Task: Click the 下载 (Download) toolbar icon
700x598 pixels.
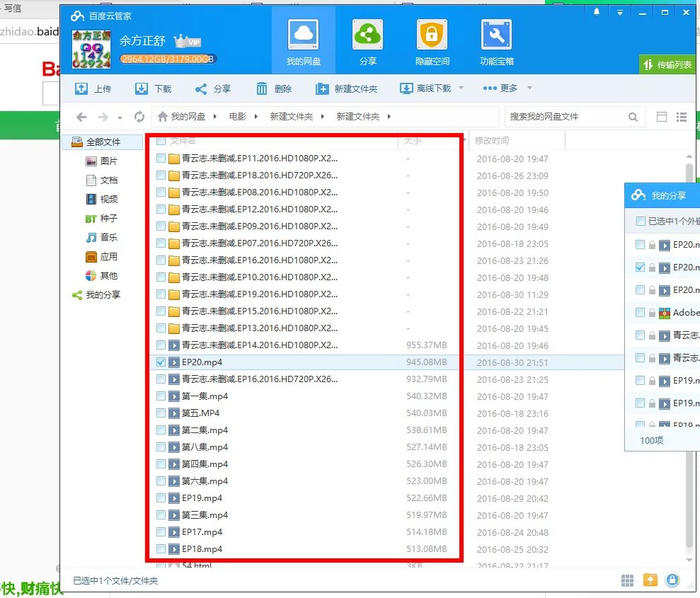Action: (152, 88)
